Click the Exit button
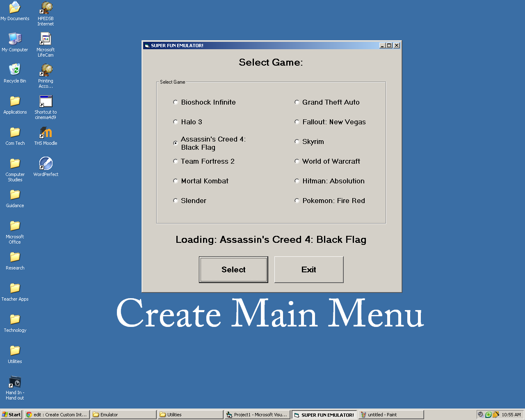Screen dimensions: 525x420 [309, 269]
